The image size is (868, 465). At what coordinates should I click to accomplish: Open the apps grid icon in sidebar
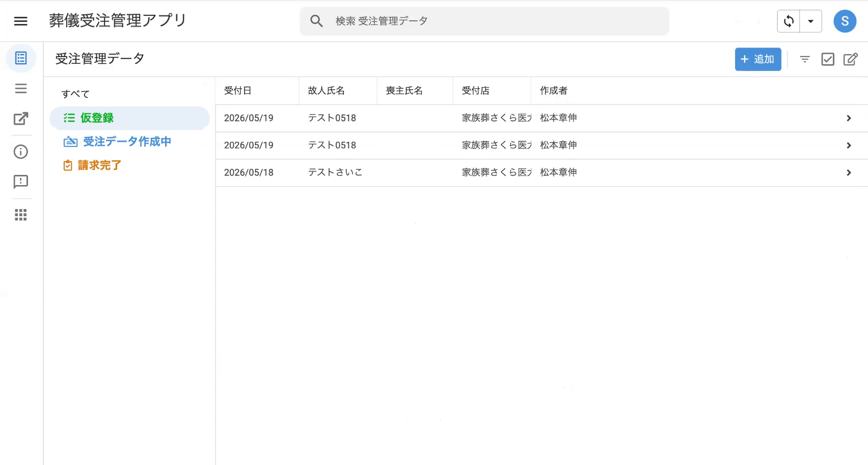pyautogui.click(x=21, y=215)
